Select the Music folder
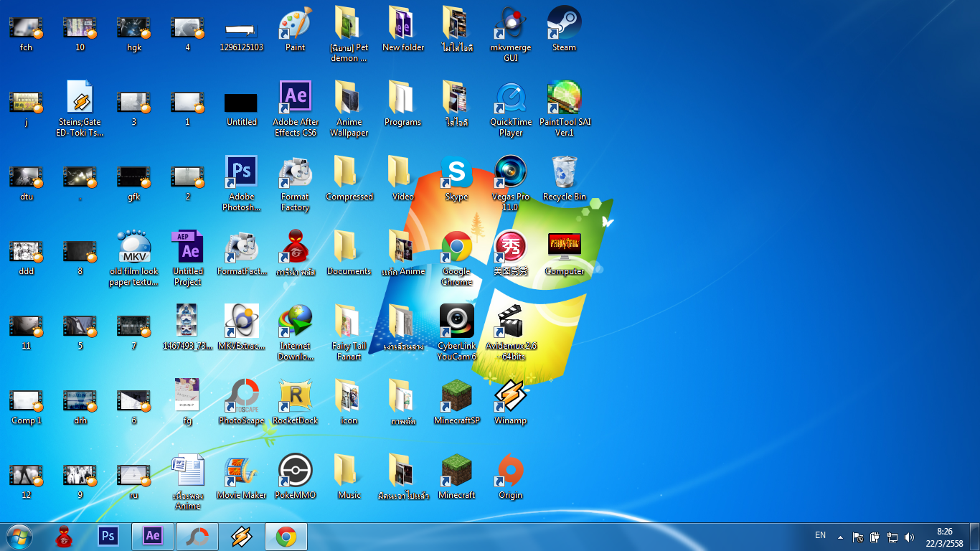Viewport: 980px width, 551px height. pos(349,477)
